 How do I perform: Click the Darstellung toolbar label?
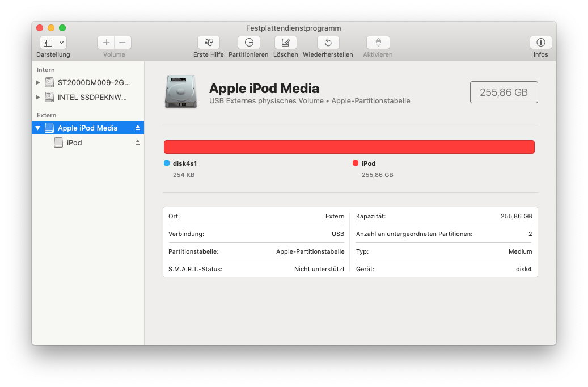pyautogui.click(x=53, y=54)
